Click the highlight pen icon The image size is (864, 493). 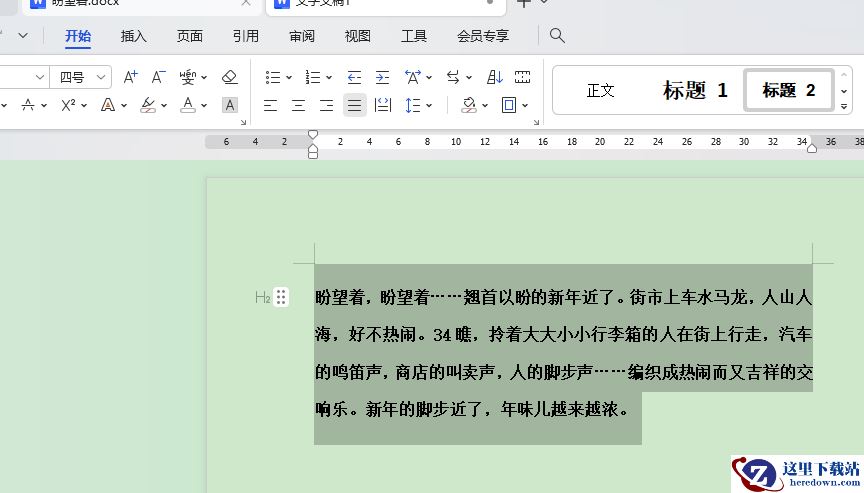[x=148, y=105]
